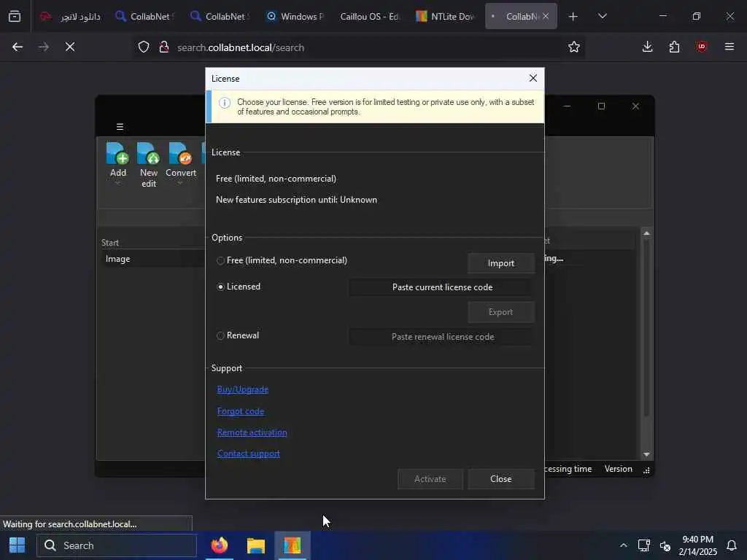Click the taskbar clock and date

tap(698, 545)
